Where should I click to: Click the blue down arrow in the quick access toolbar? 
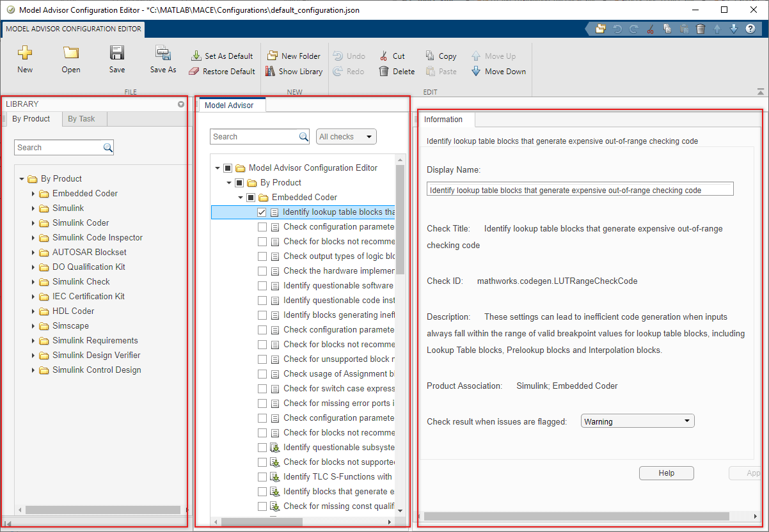[x=734, y=29]
